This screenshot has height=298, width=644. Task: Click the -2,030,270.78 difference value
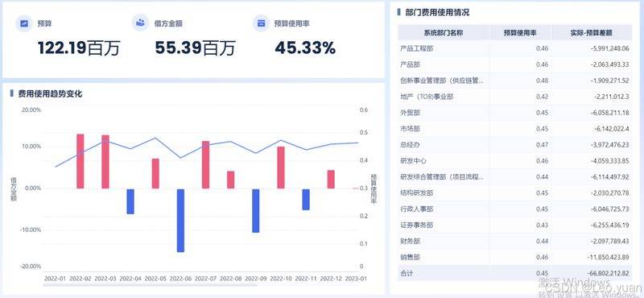click(x=610, y=192)
